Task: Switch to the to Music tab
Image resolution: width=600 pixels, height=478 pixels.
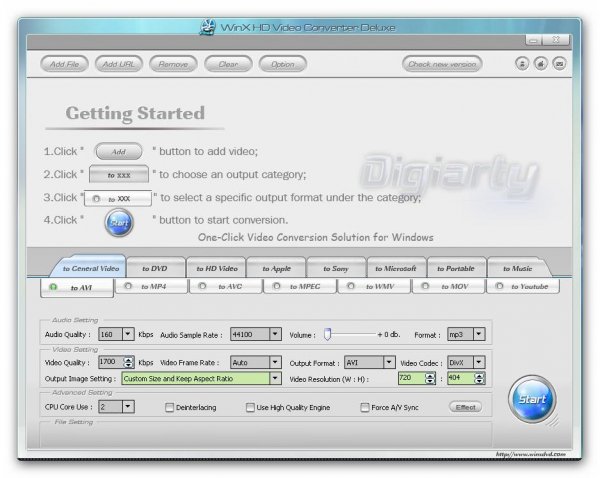Action: (517, 268)
